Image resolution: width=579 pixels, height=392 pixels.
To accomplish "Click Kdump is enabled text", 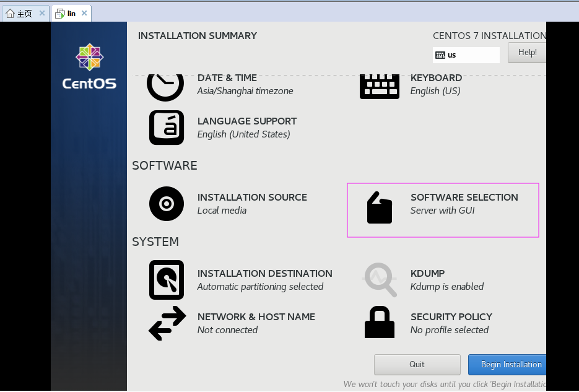I will click(447, 287).
